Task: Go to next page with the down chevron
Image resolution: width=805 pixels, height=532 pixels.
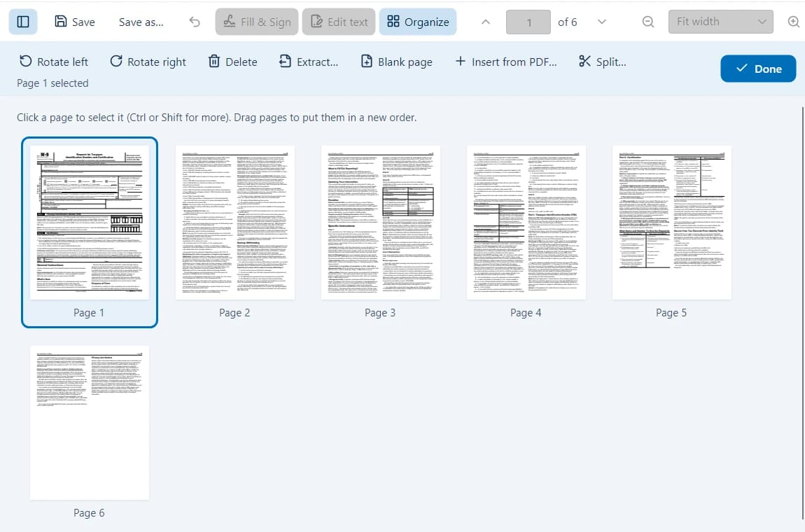Action: pos(602,22)
